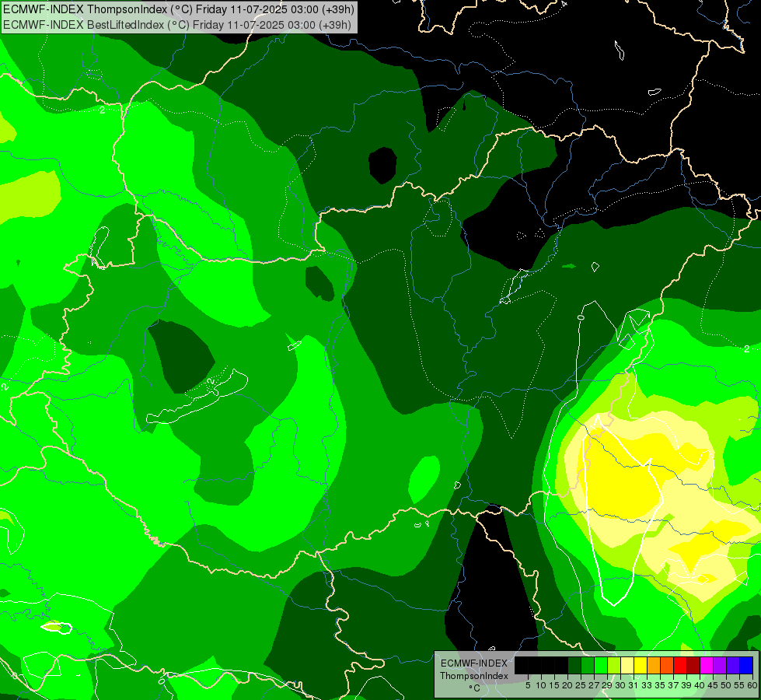Screen dimensions: 761x700
Task: Select the indigo 50-55 legend swatch
Action: pyautogui.click(x=733, y=665)
